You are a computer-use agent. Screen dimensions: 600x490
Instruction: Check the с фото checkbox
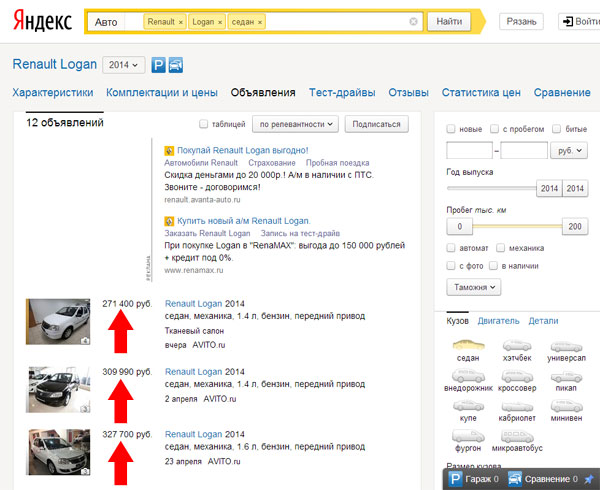[x=451, y=265]
